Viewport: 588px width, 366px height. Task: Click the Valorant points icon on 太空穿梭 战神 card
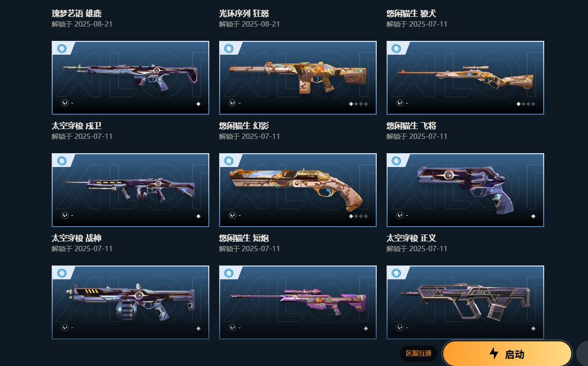click(65, 215)
